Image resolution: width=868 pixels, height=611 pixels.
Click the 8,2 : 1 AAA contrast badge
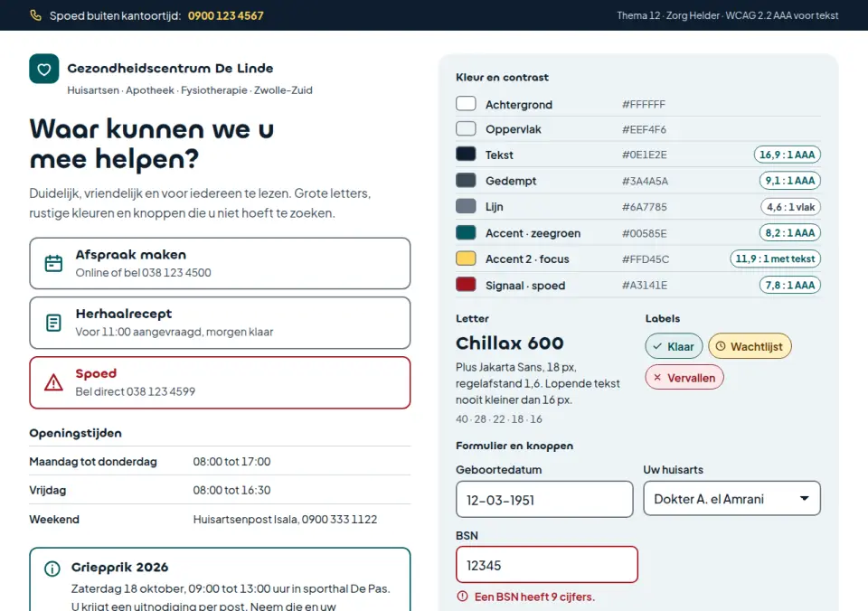point(790,233)
